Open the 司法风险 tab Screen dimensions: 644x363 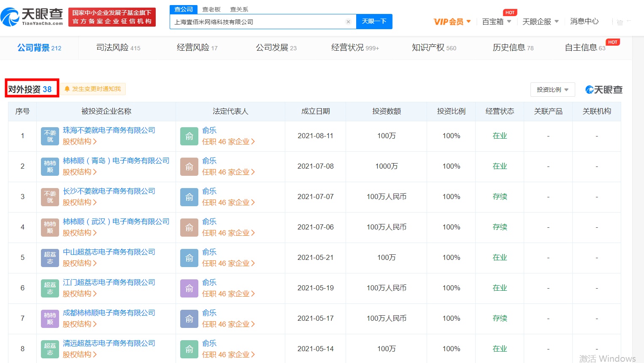(118, 48)
